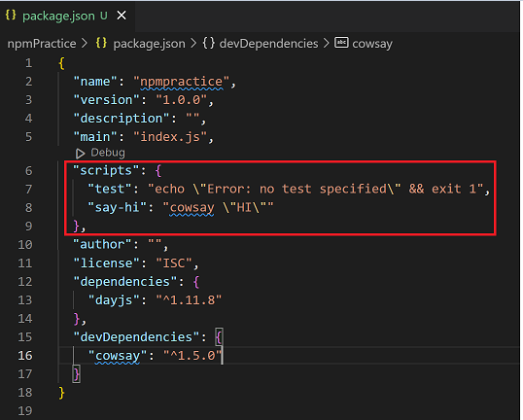The height and width of the screenshot is (420, 523).
Task: Click the Debug play triangle icon
Action: [x=80, y=154]
